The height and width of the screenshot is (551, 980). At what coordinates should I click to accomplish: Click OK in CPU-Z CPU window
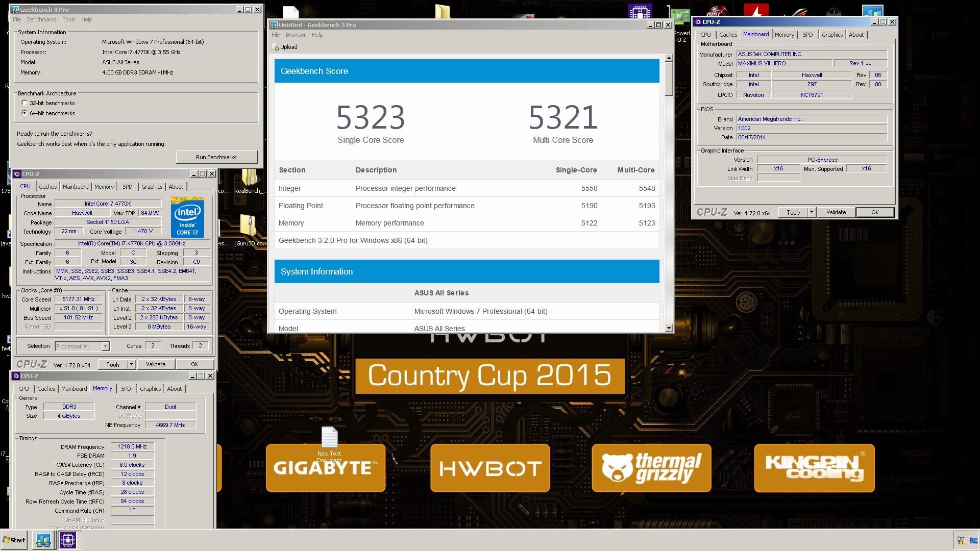[194, 364]
